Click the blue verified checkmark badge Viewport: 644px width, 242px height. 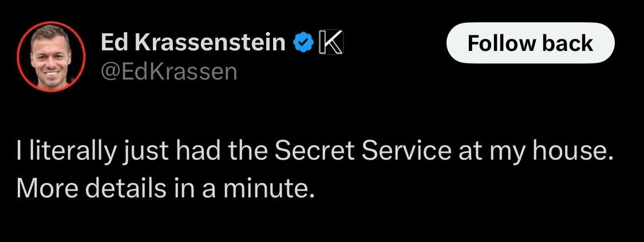click(303, 43)
